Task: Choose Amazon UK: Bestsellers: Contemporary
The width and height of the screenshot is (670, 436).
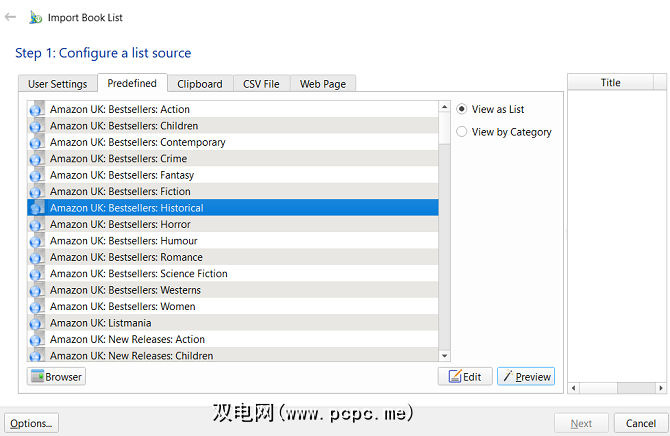Action: pyautogui.click(x=233, y=142)
